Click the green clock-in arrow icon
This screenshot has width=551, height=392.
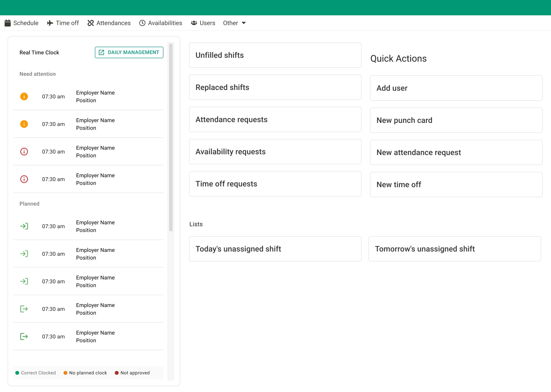point(24,226)
